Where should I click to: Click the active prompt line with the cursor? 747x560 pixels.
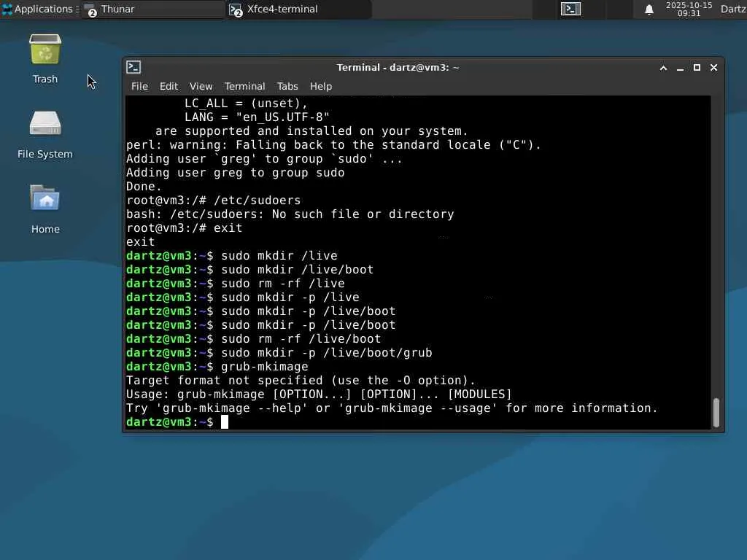177,422
